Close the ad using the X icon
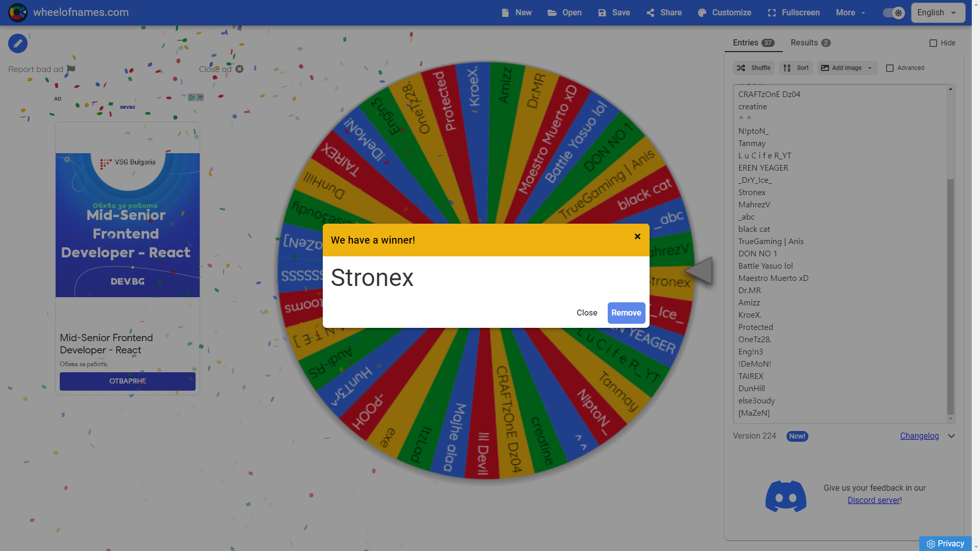The width and height of the screenshot is (980, 551). [x=240, y=69]
